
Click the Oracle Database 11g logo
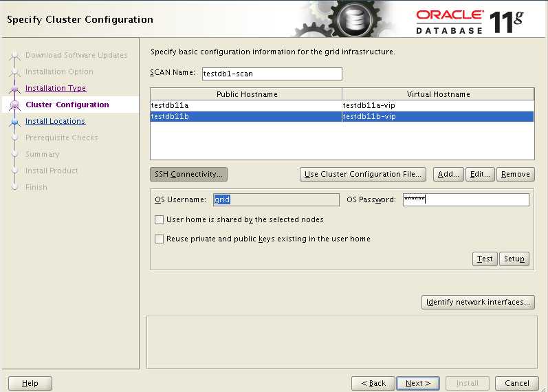tap(470, 22)
